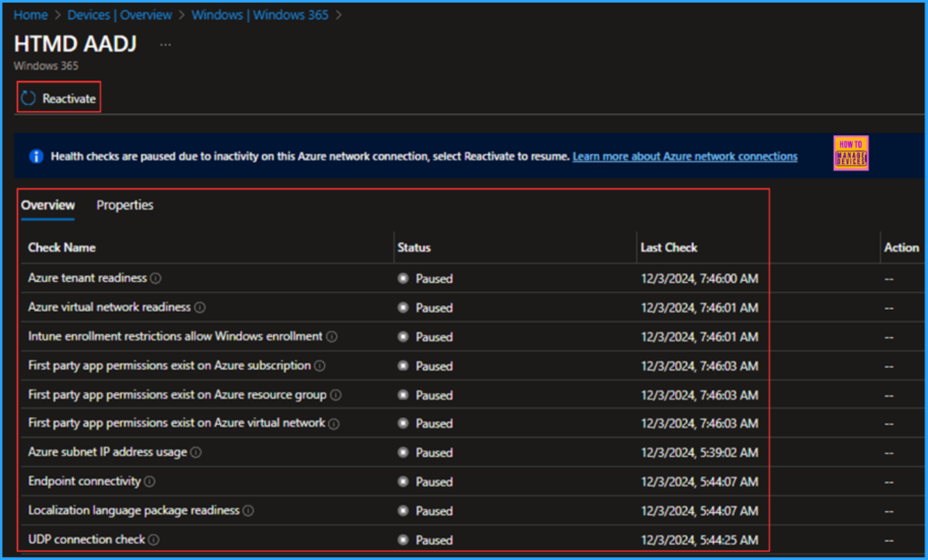Show info for Azure virtual network permissions check
The width and height of the screenshot is (928, 560).
[x=333, y=424]
